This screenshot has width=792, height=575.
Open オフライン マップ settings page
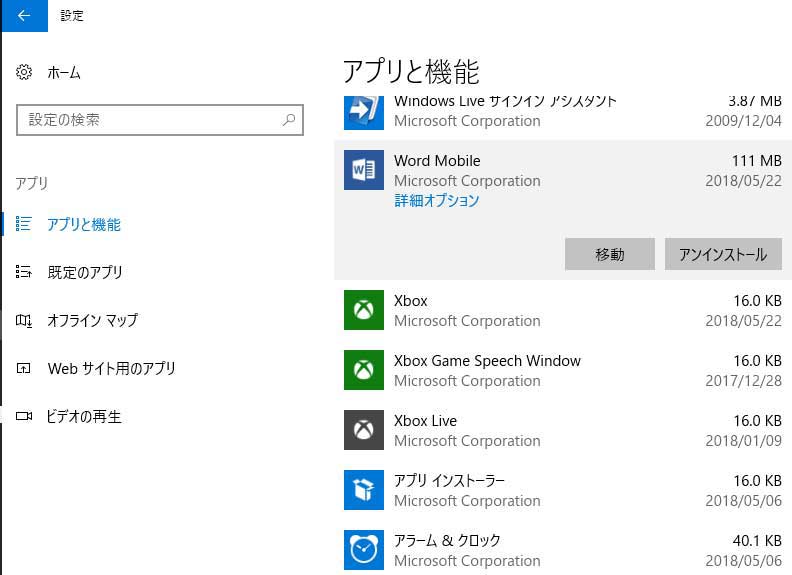pos(92,320)
